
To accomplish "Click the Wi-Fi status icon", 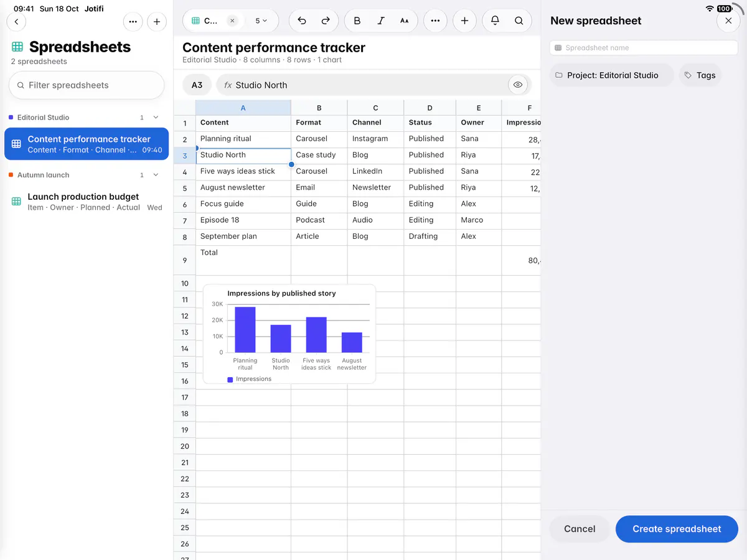I will (710, 9).
